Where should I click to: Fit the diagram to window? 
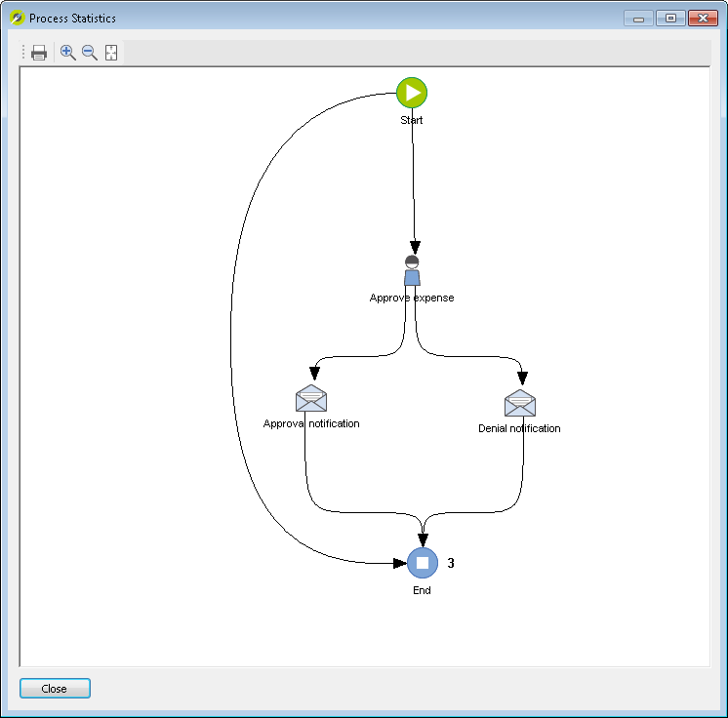coord(111,53)
